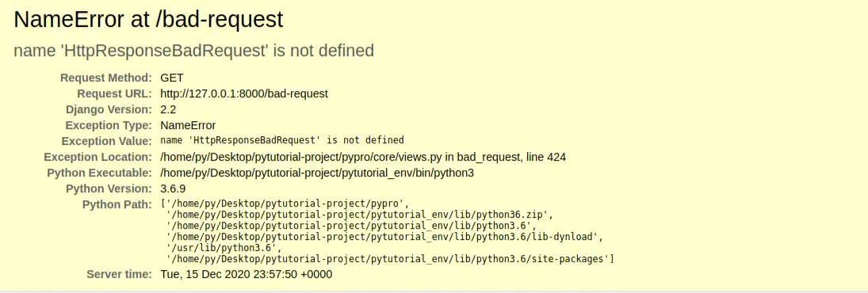Click the Request URL http://127.0.0.1:8000/bad-request
This screenshot has width=868, height=293.
point(244,94)
